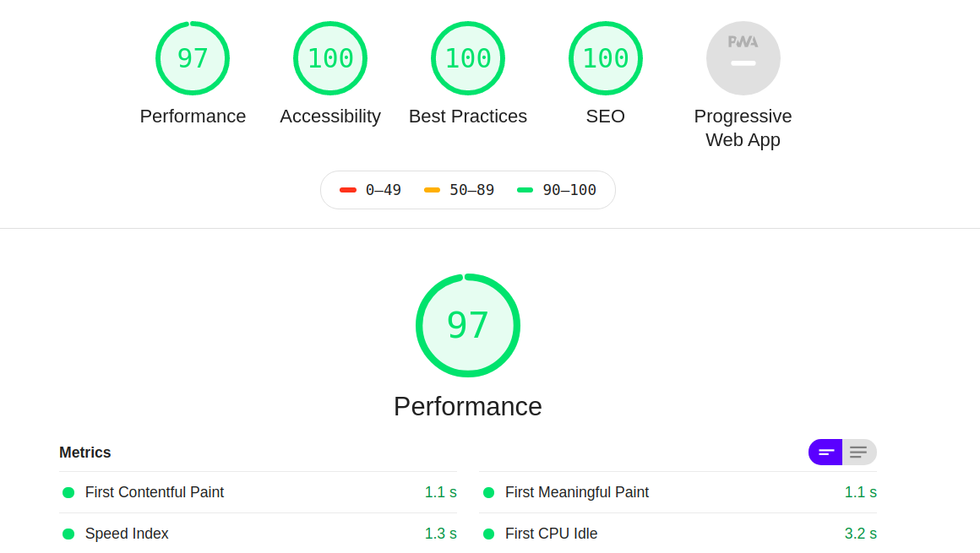Click the Performance score gauge showing 97
Viewport: 980px width, 553px height.
193,58
